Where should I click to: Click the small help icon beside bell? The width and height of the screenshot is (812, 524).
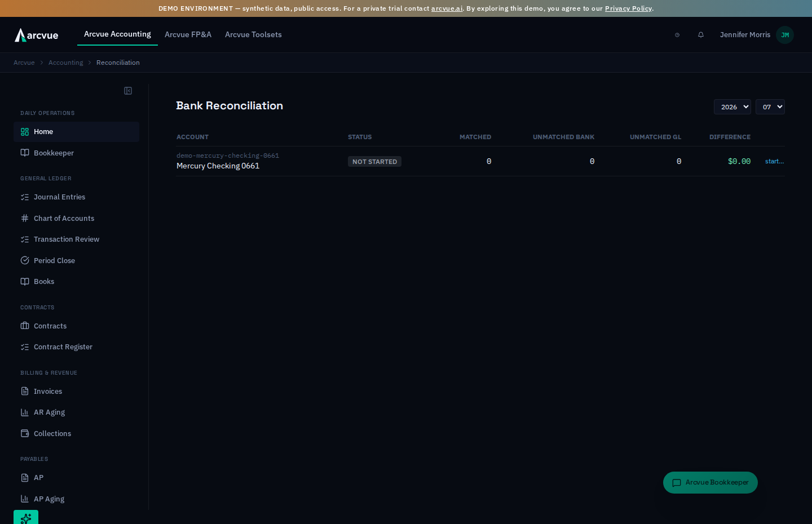(677, 35)
